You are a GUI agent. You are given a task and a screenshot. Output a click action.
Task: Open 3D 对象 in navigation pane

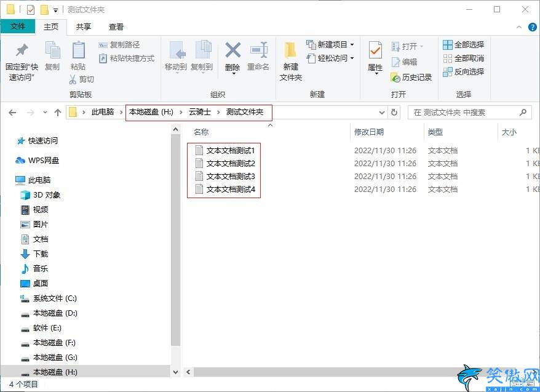point(41,195)
